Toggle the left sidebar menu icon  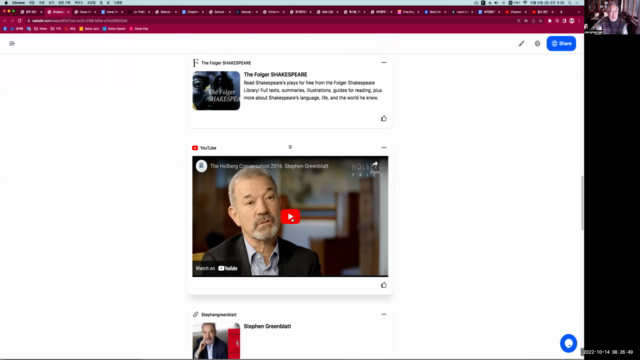pos(12,43)
